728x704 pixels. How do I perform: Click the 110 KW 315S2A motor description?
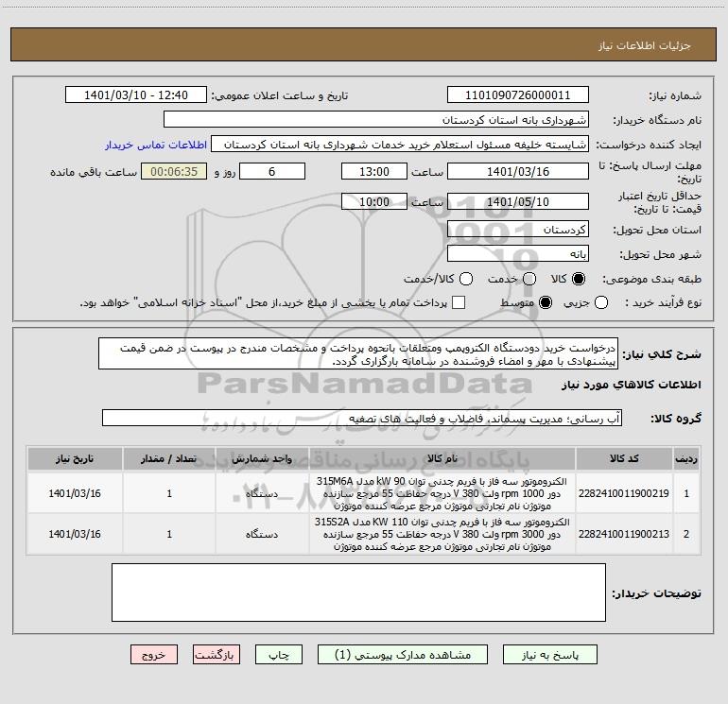click(x=442, y=534)
